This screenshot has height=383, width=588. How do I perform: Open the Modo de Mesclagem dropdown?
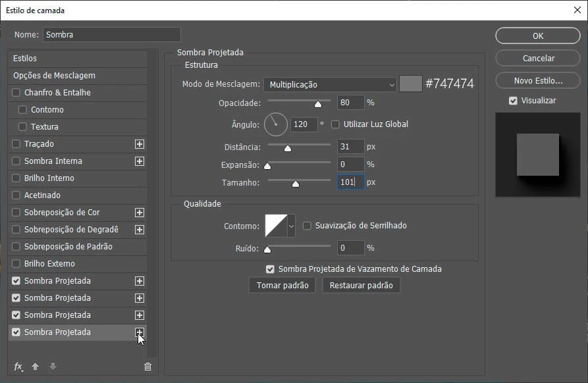pyautogui.click(x=329, y=84)
